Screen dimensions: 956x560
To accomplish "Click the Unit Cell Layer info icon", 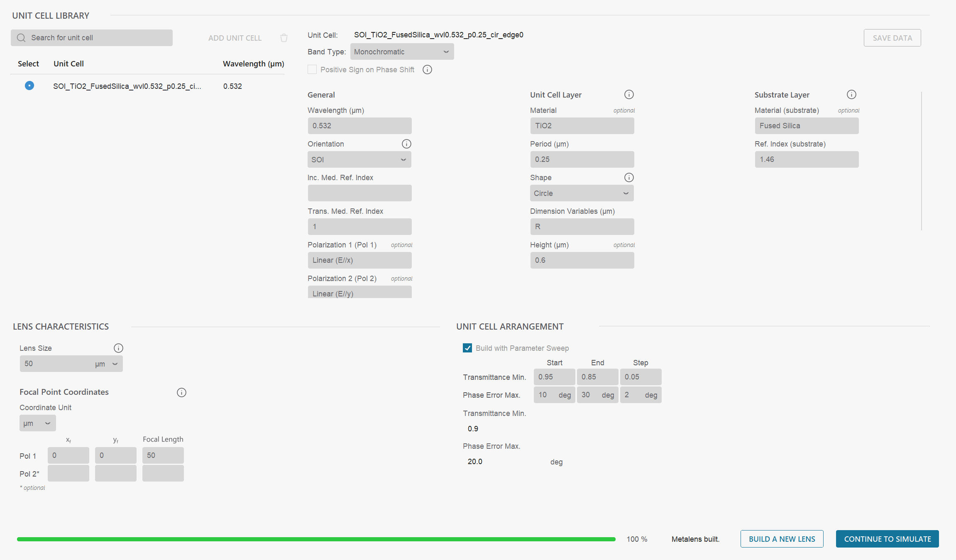I will pos(629,95).
